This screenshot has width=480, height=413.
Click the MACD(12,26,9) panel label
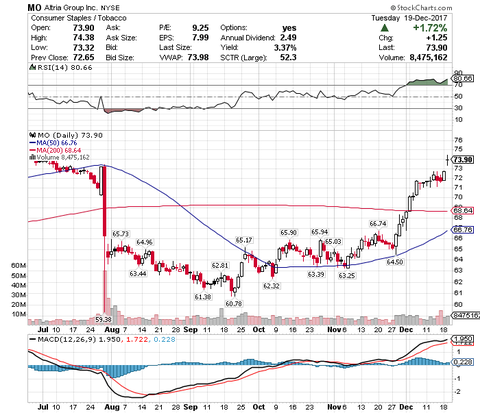[x=67, y=340]
